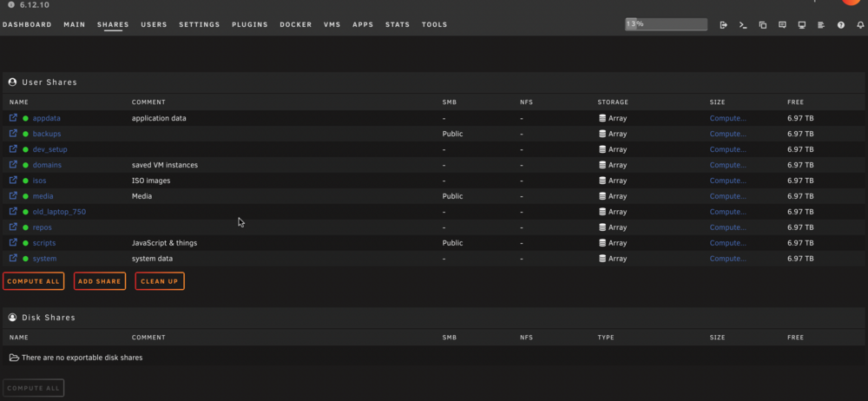Switch to the Users tab
Screen dimensions: 868x401
(x=154, y=25)
